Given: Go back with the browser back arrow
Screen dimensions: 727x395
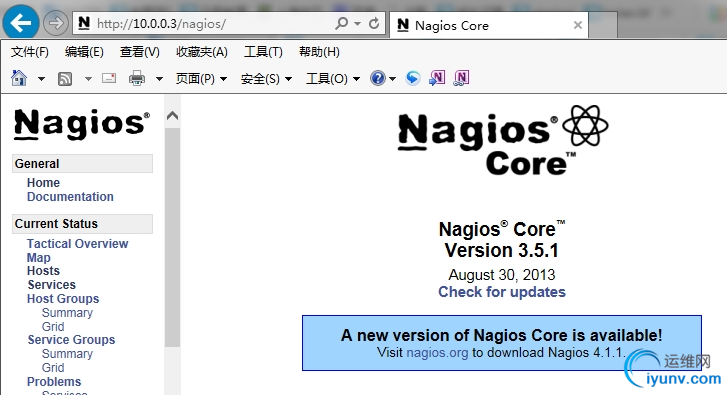Looking at the screenshot, I should [x=20, y=22].
